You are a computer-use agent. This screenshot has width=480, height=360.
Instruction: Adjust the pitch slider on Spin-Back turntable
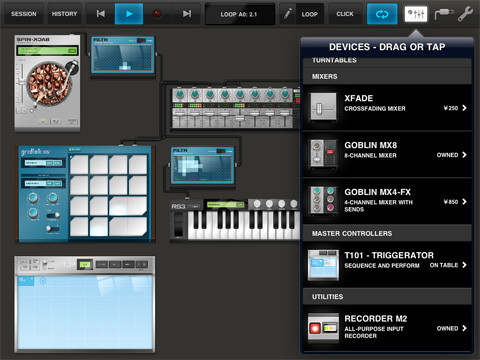22,82
